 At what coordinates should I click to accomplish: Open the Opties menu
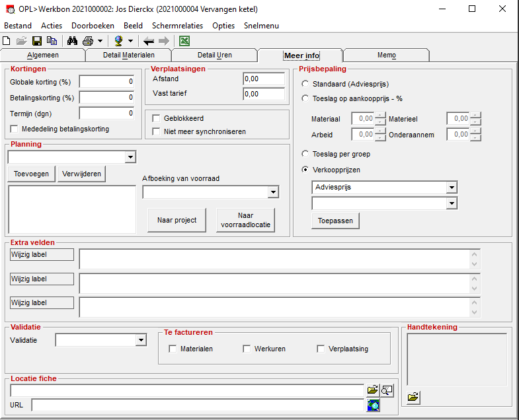[223, 26]
